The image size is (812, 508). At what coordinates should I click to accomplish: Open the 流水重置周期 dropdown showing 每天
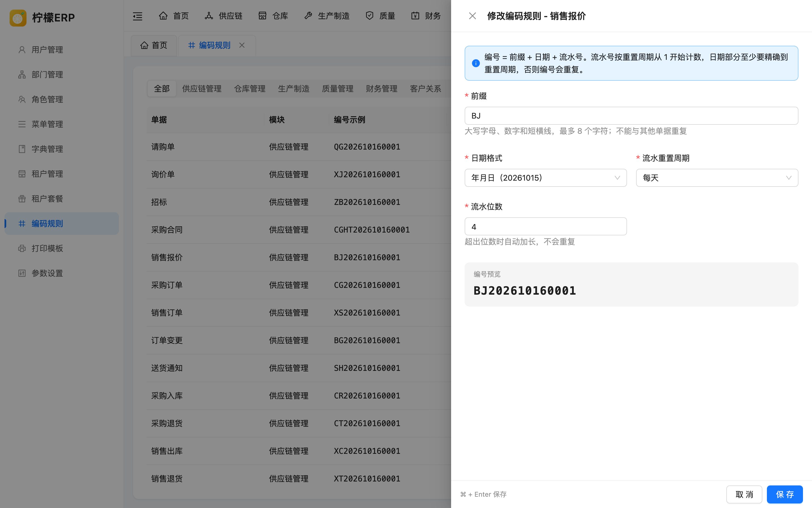point(717,178)
